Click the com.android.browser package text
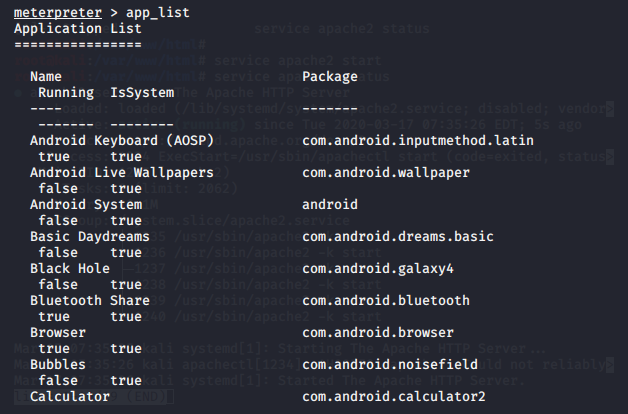Image resolution: width=628 pixels, height=414 pixels. click(377, 332)
